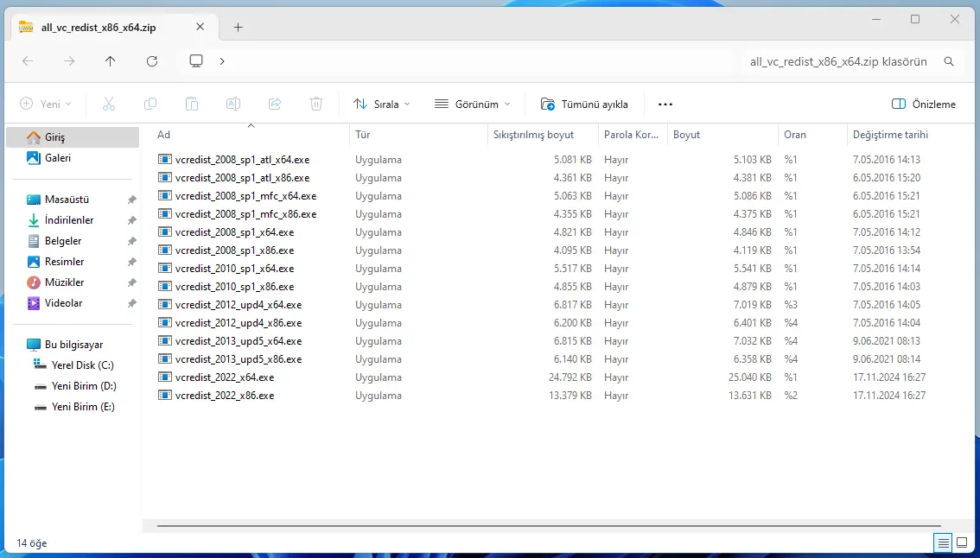
Task: Click the Delete icon in the toolbar
Action: click(x=315, y=104)
